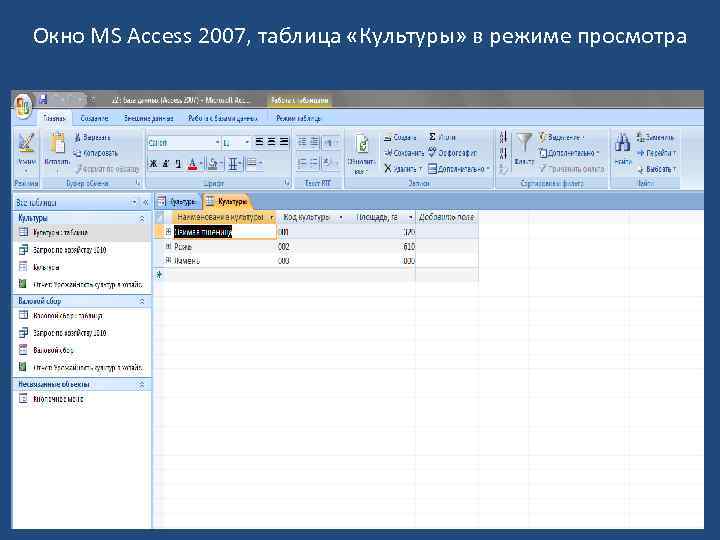Open Go To (Перейти) dropdown
Screen dimensions: 720x540
tap(657, 153)
